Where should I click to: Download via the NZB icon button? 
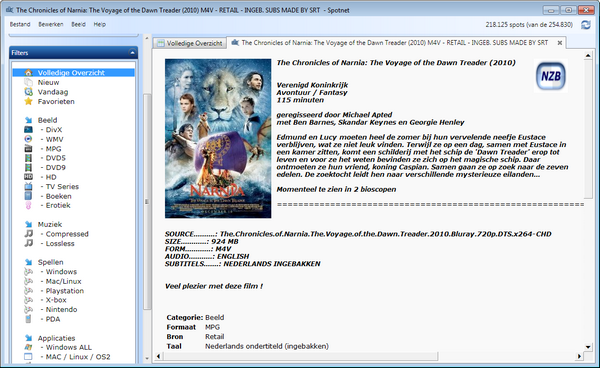tap(551, 76)
